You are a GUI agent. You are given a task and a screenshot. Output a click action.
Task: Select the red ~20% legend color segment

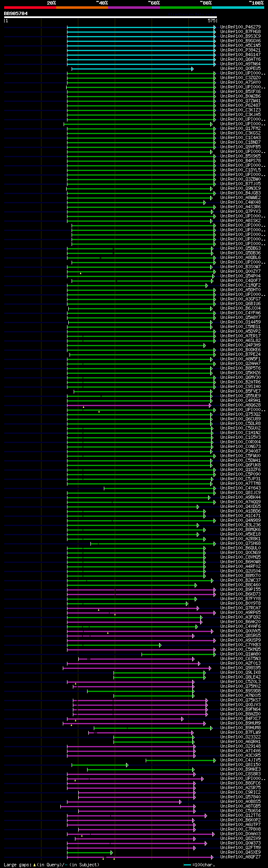(x=30, y=8)
